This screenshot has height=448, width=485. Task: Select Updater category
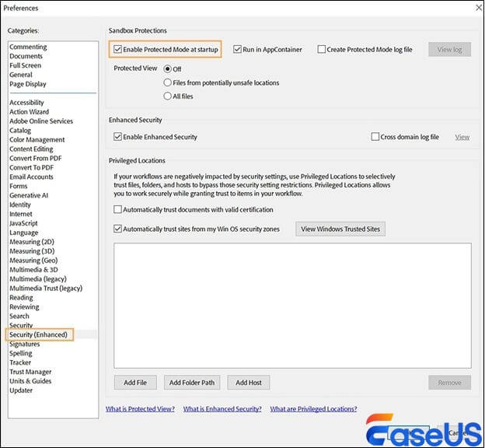(21, 390)
